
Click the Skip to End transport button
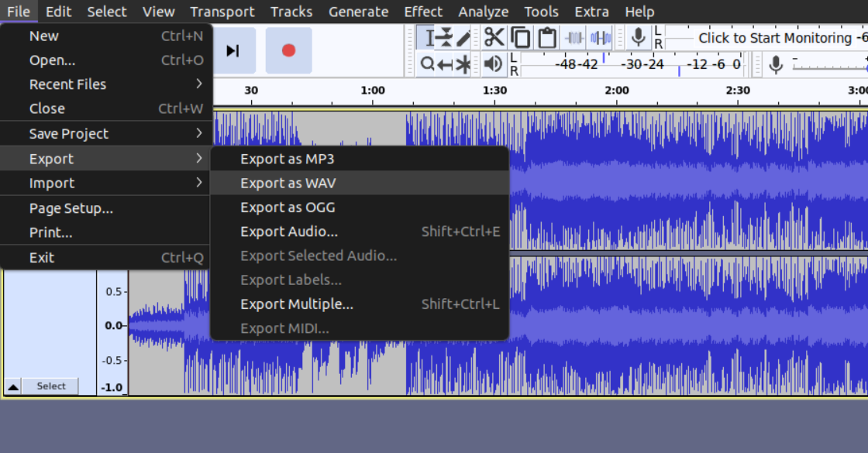pos(233,51)
